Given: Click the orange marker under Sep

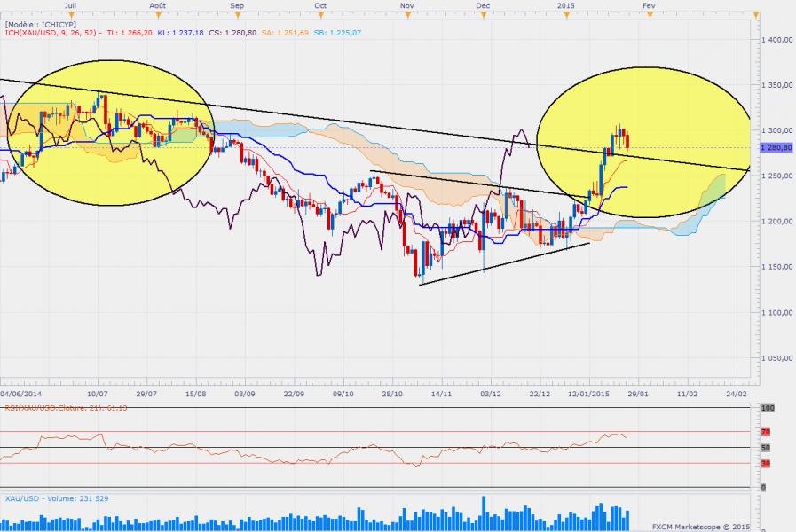Looking at the screenshot, I should (238, 16).
